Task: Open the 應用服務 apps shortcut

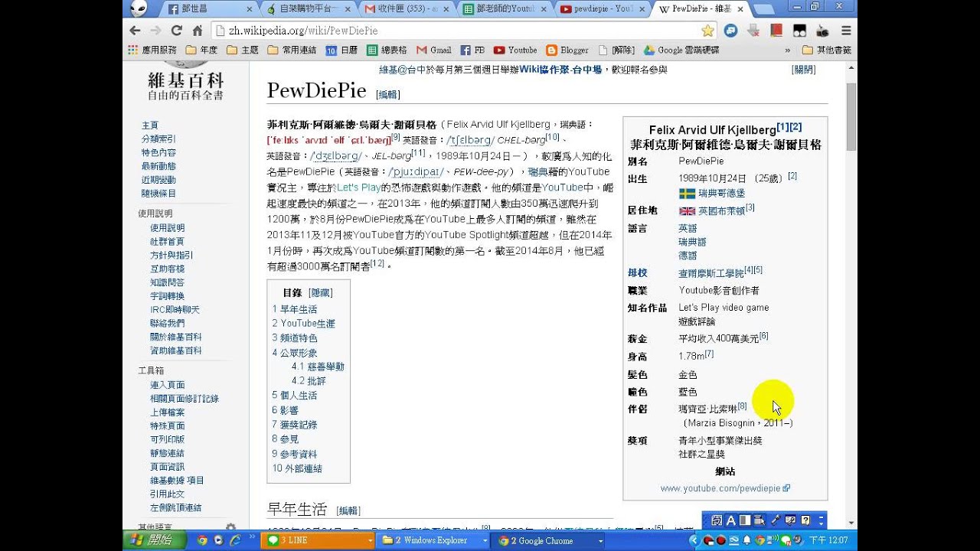Action: point(152,51)
